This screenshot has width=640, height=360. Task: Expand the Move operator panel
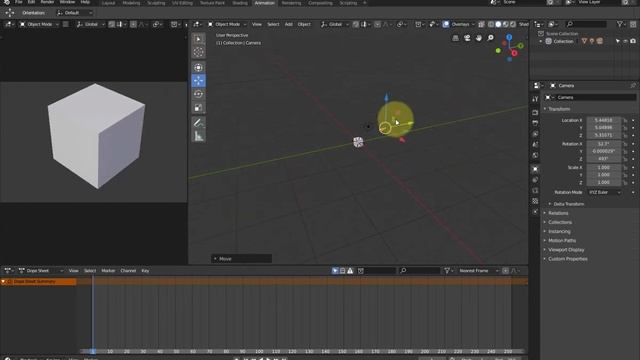point(241,259)
